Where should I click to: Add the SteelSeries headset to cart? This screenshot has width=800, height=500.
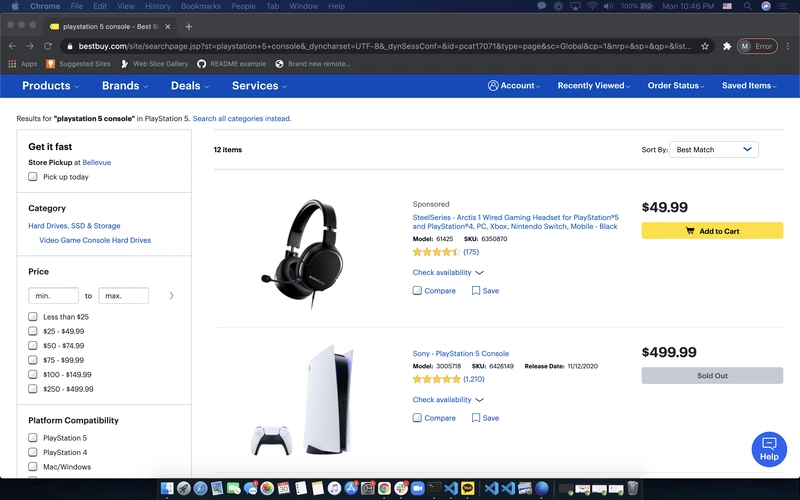(x=712, y=231)
